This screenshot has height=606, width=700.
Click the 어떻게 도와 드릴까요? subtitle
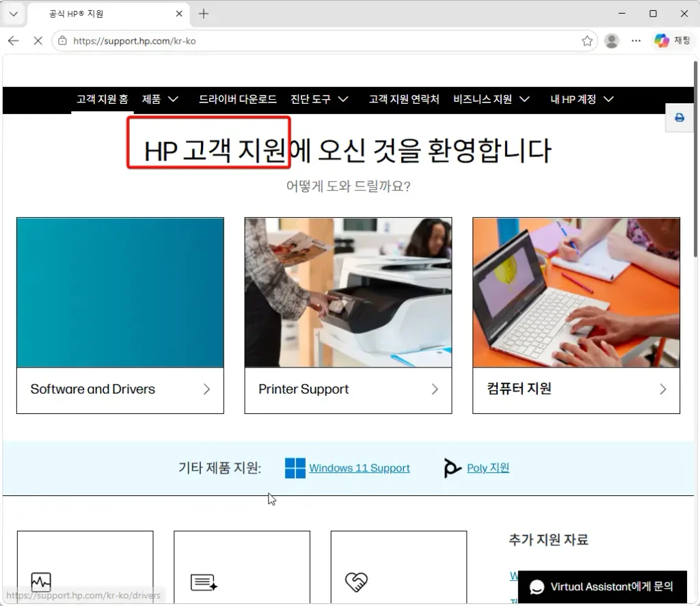tap(348, 186)
